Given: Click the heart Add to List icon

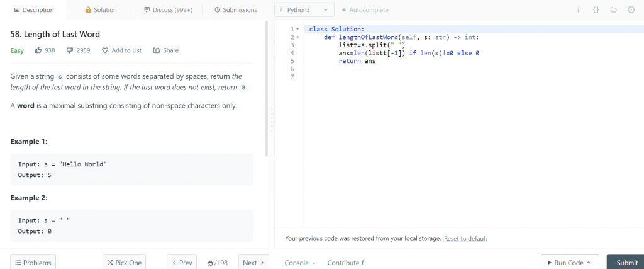Looking at the screenshot, I should pyautogui.click(x=105, y=50).
